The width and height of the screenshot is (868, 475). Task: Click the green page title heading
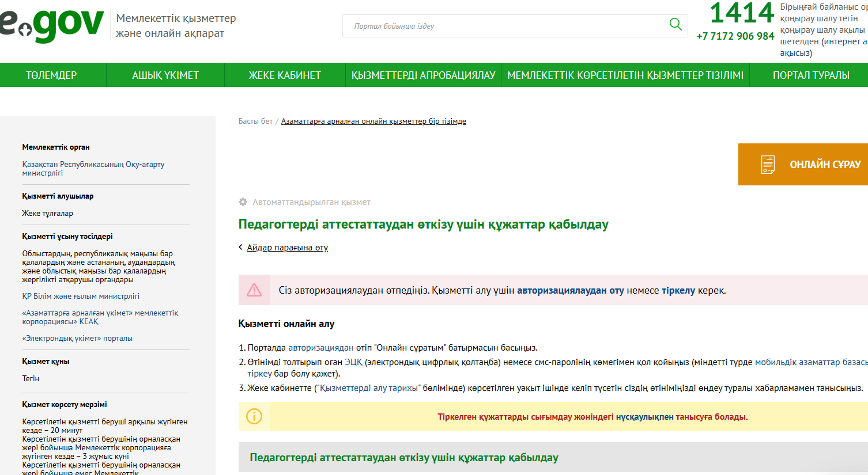tap(424, 225)
